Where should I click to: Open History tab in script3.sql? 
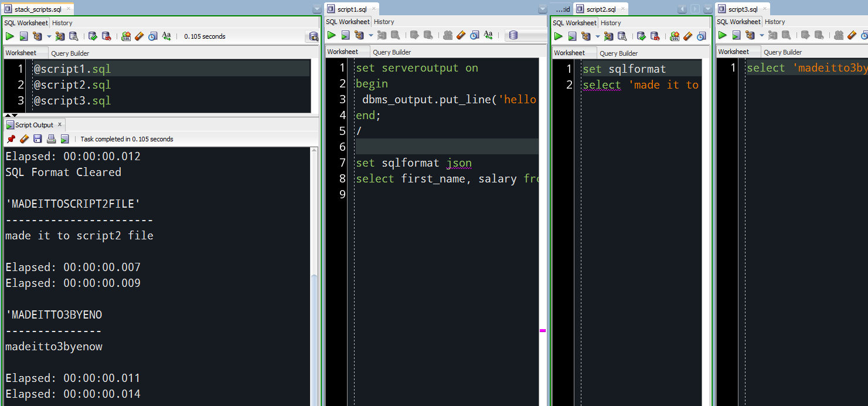775,22
